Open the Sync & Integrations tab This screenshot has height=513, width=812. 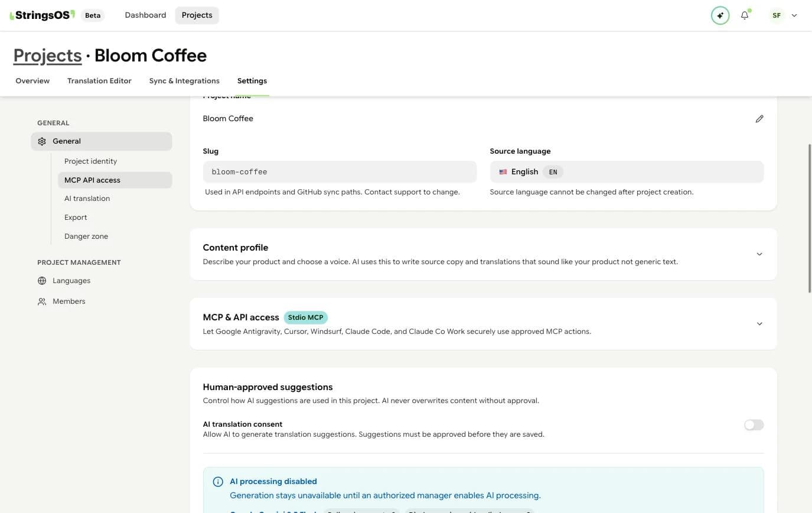pos(184,81)
